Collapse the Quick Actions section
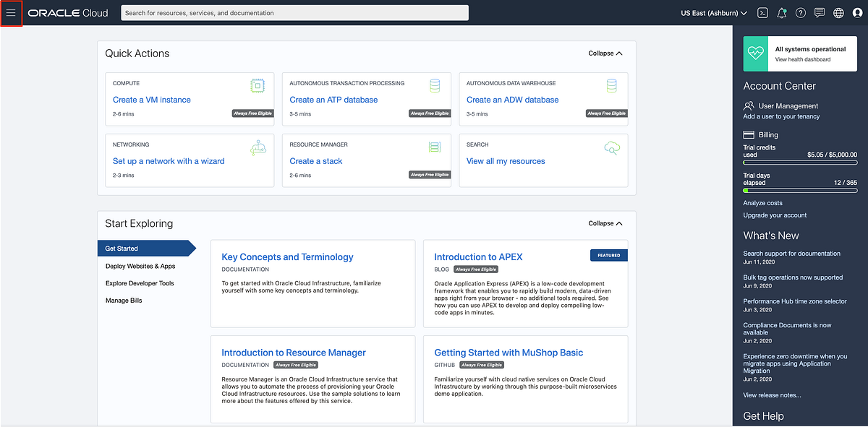 pyautogui.click(x=605, y=53)
